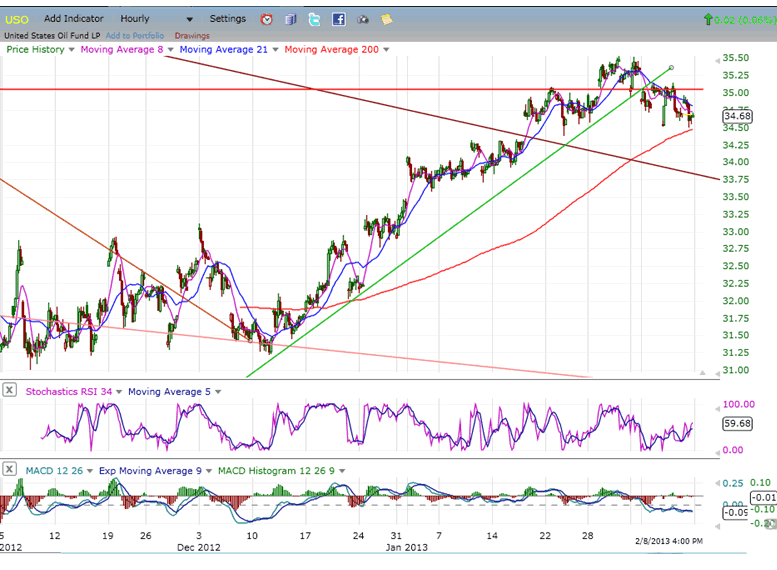Viewport: 777px width, 570px height.
Task: Share chart on Facebook icon
Action: tap(339, 19)
